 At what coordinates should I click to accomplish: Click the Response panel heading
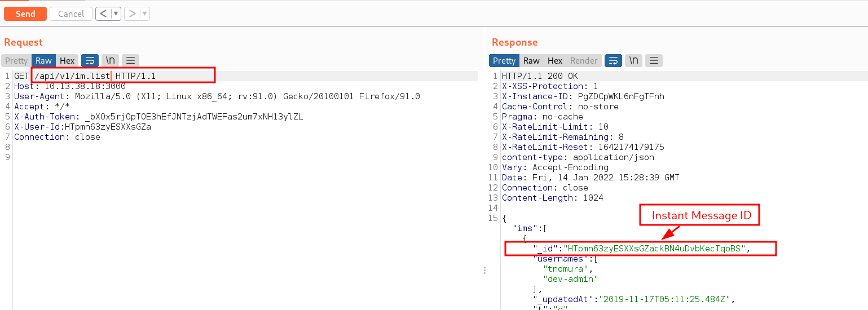coord(515,42)
